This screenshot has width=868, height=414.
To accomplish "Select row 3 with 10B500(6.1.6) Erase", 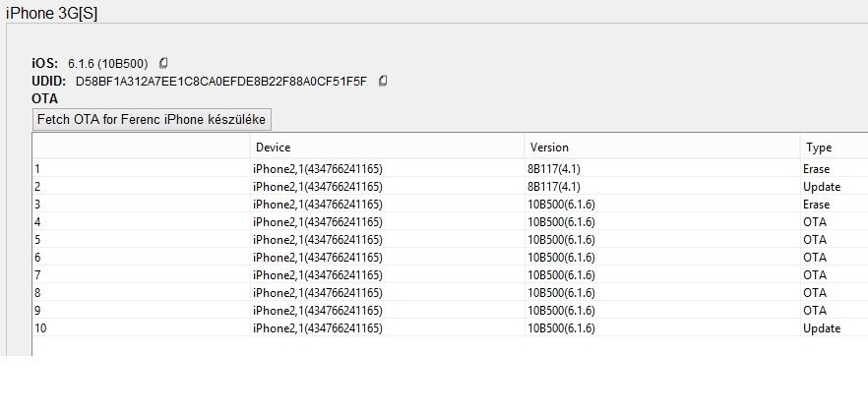I will 450,205.
